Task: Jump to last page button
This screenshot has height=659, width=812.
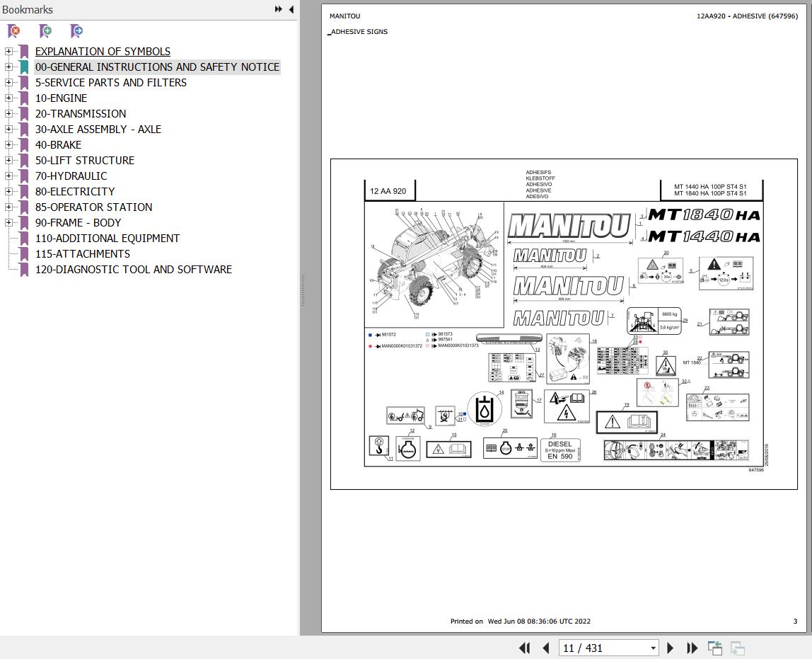Action: coord(692,648)
